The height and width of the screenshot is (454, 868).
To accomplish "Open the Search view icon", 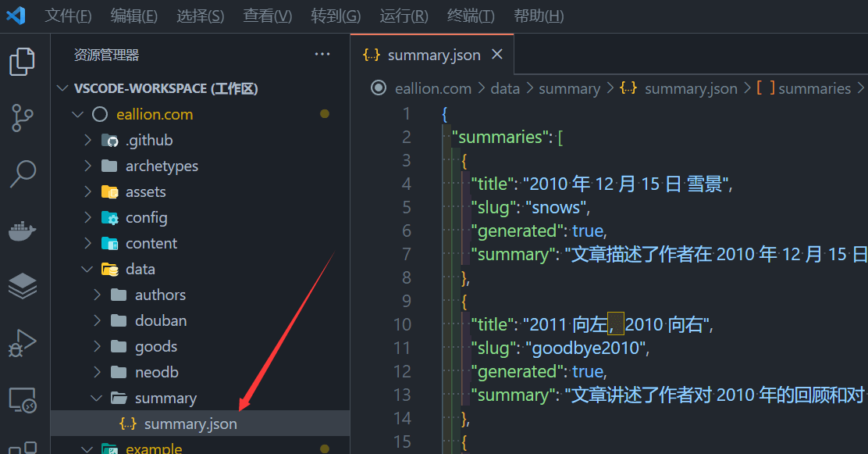I will click(22, 174).
